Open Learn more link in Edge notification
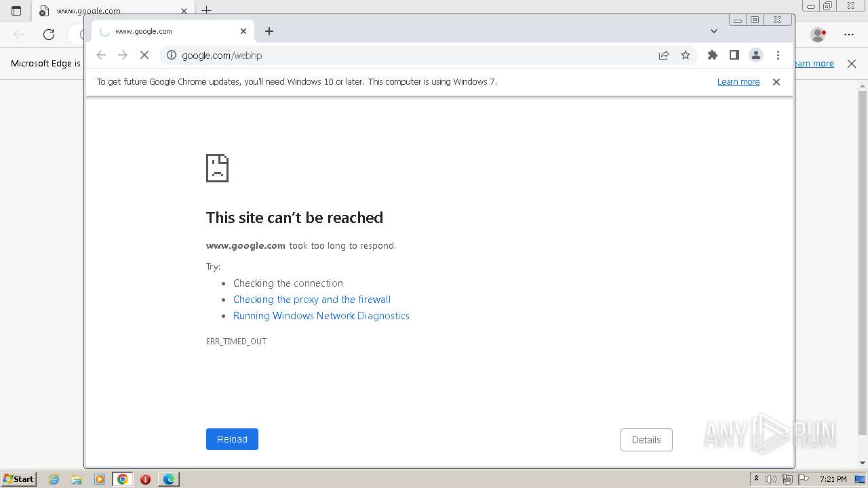Image resolution: width=868 pixels, height=488 pixels. tap(814, 64)
